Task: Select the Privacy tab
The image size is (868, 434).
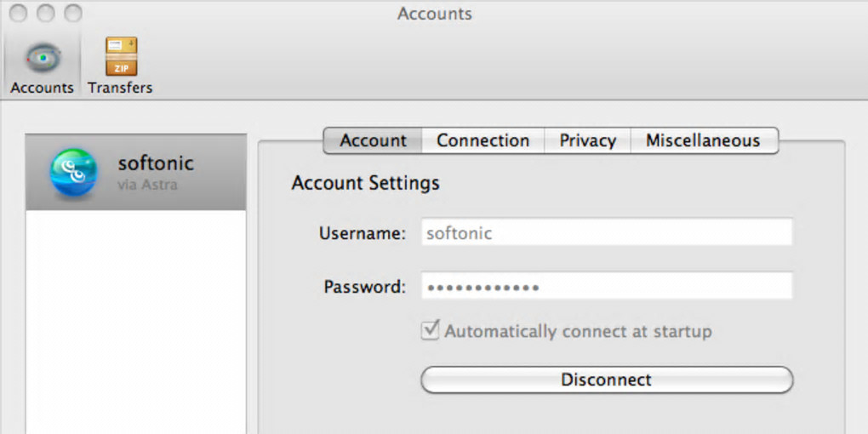Action: point(587,141)
